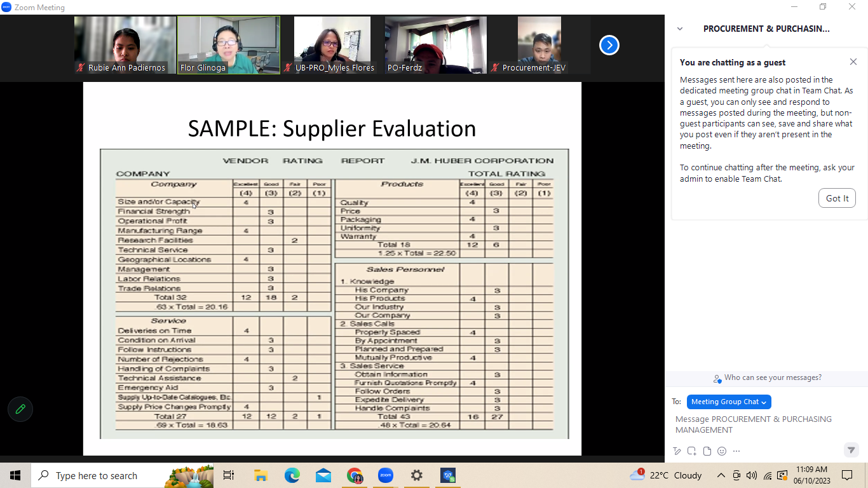868x488 pixels.
Task: Select Rubie Ann Padiernos video thumbnail
Action: click(125, 44)
